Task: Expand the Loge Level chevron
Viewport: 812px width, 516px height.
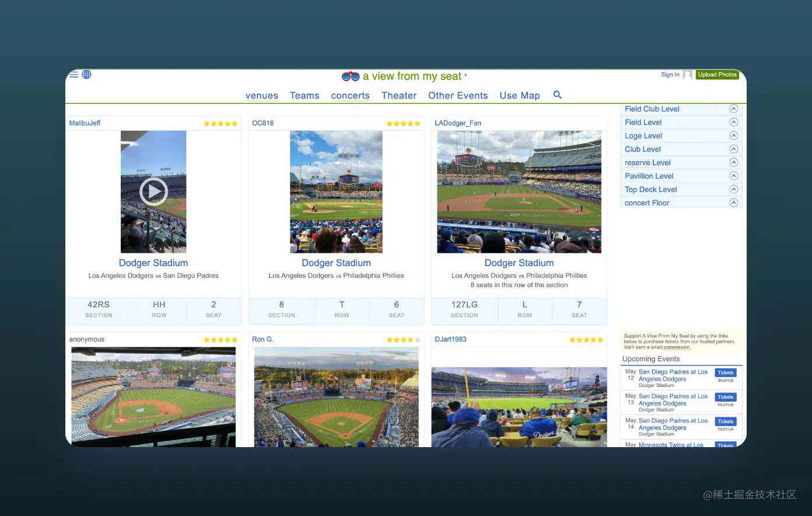Action: click(734, 135)
